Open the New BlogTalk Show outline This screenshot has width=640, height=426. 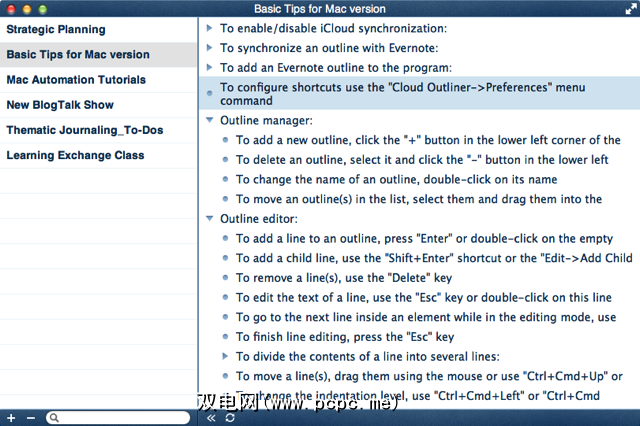click(x=98, y=105)
